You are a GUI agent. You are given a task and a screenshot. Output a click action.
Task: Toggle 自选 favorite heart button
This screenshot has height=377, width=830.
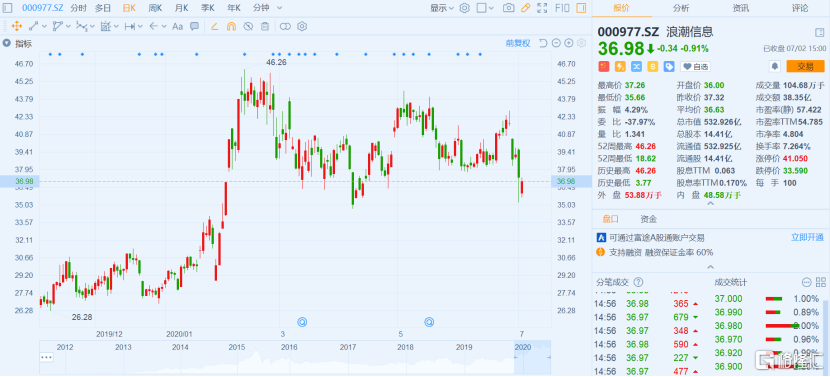pos(695,67)
